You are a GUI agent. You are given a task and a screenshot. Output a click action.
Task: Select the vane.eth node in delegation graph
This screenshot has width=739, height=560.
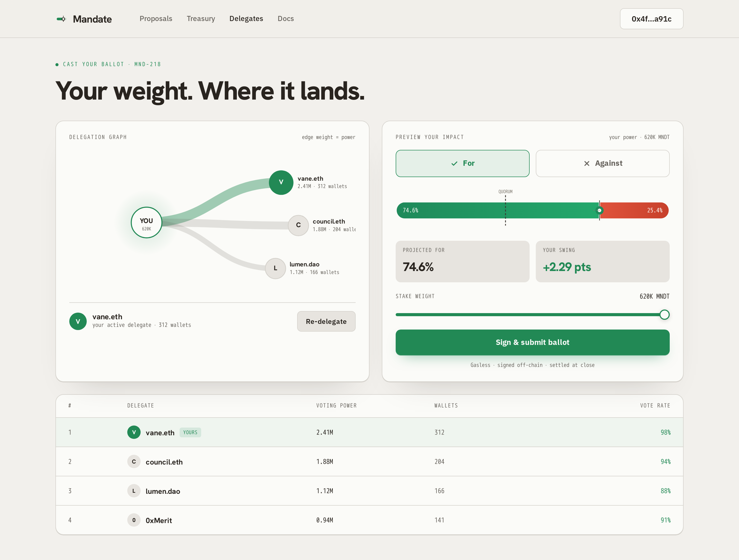pyautogui.click(x=281, y=182)
